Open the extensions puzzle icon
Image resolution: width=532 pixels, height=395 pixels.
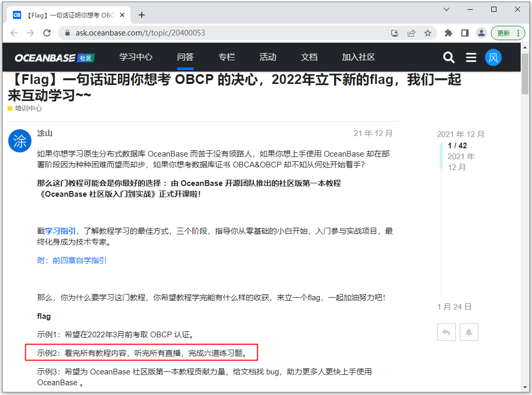(448, 33)
